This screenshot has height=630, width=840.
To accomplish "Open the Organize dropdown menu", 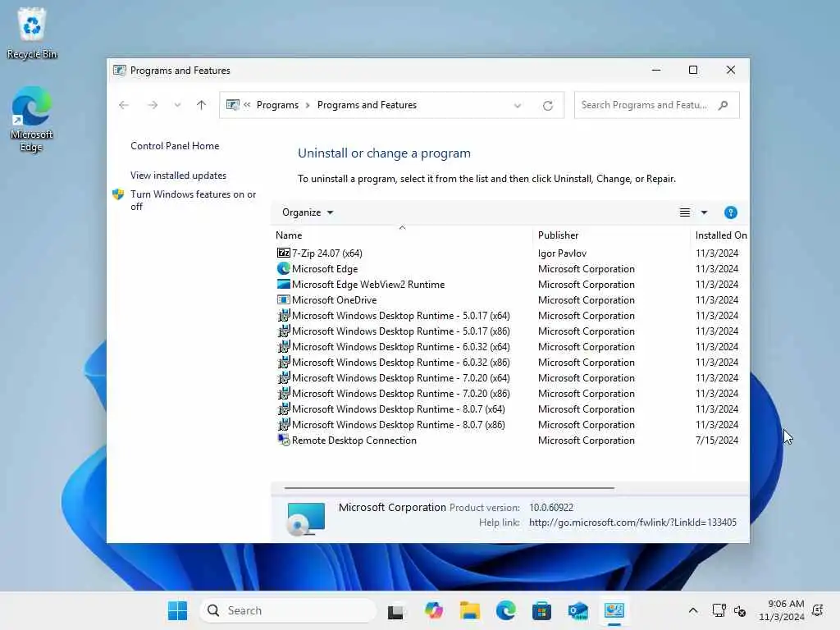I will click(308, 212).
